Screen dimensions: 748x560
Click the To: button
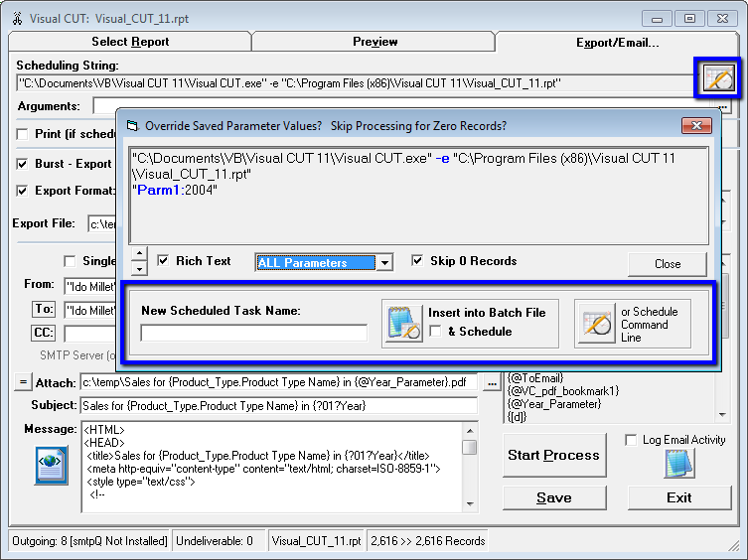44,309
